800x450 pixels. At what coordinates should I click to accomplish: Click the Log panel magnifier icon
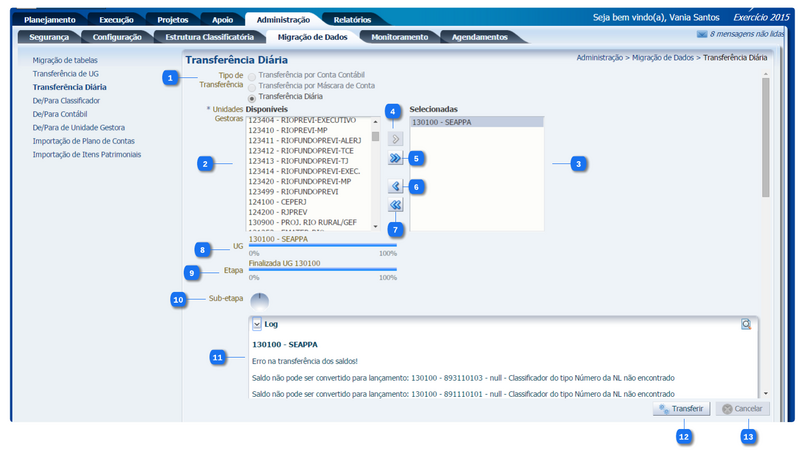pyautogui.click(x=746, y=324)
